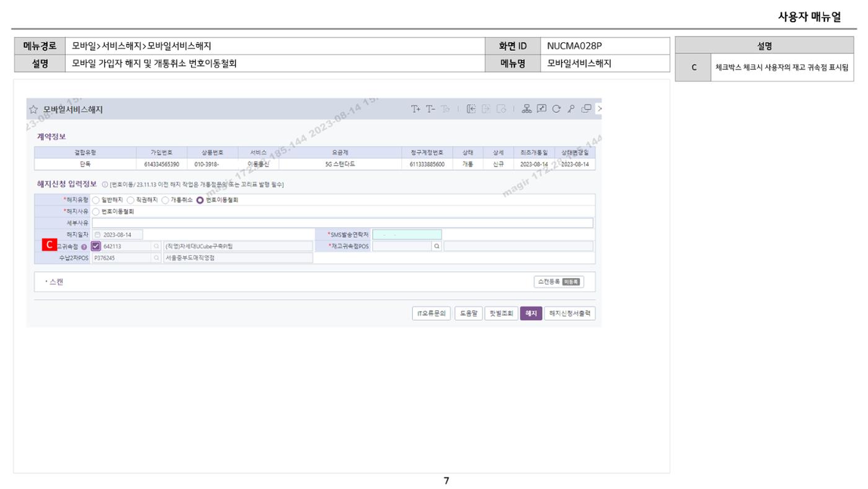Click the pop-out window icon
Image resolution: width=868 pixels, height=489 pixels.
[x=586, y=109]
